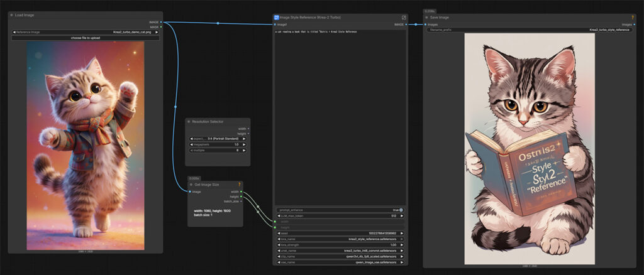644x275 pixels.
Task: Decrease the seed value with left arrow
Action: [279, 233]
